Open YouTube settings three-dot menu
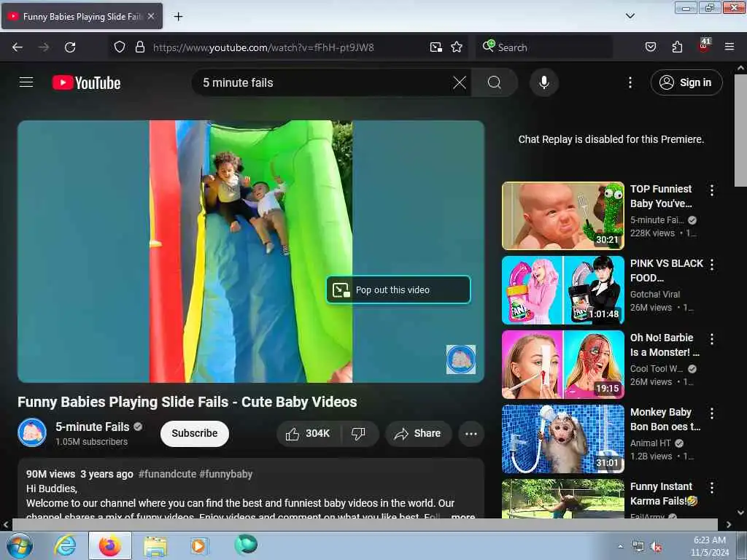Screen dimensions: 747x560 pos(630,82)
